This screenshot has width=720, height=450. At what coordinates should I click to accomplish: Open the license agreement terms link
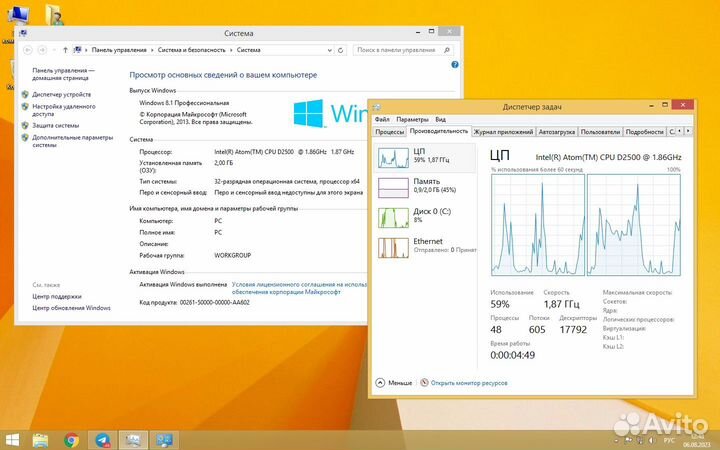pos(299,288)
